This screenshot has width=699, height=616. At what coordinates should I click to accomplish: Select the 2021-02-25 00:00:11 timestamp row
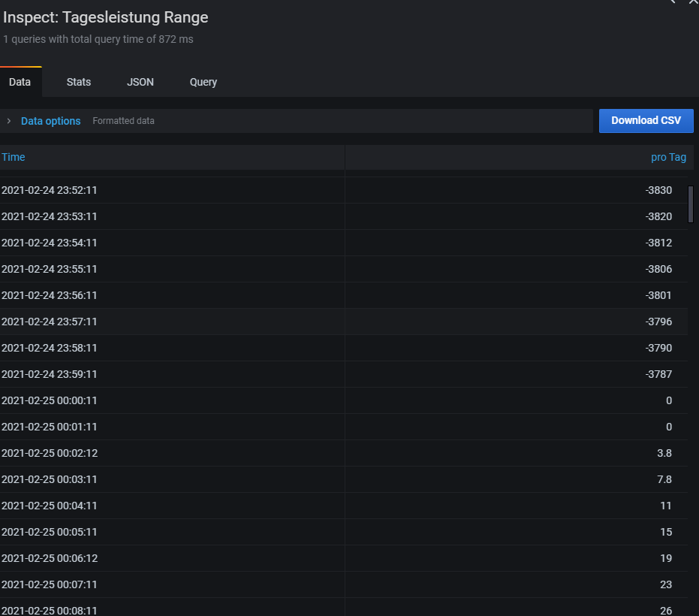[x=50, y=400]
